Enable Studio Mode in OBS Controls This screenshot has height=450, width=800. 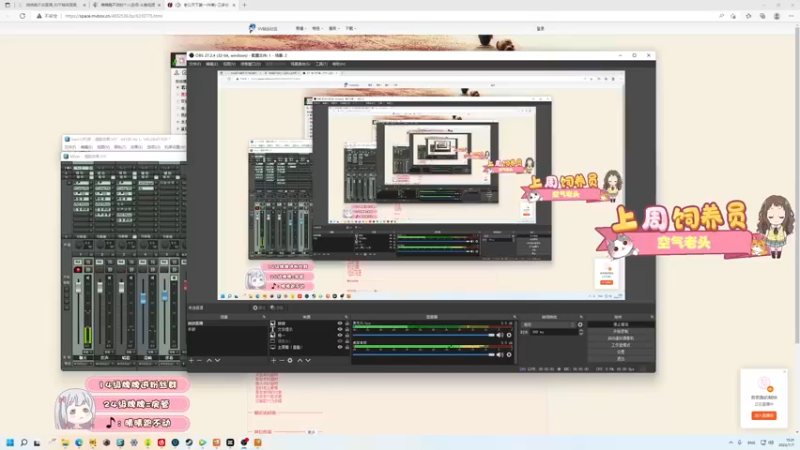pos(620,345)
